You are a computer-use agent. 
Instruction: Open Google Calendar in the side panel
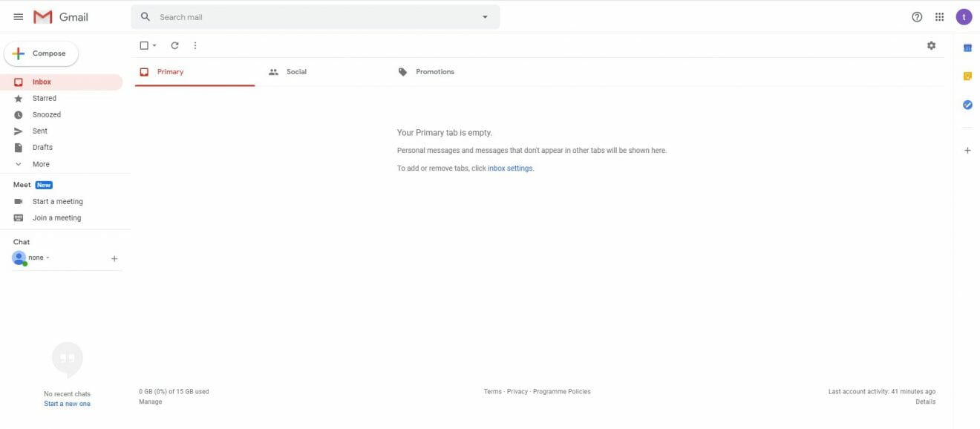coord(967,47)
